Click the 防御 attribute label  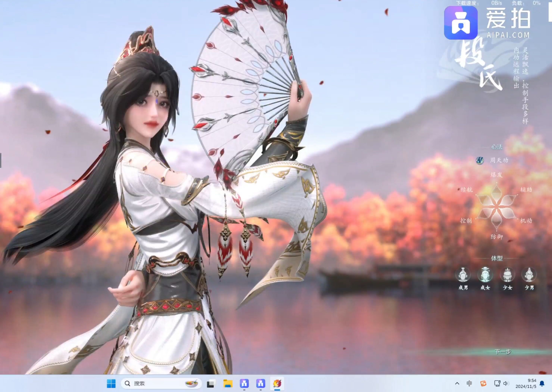(497, 237)
